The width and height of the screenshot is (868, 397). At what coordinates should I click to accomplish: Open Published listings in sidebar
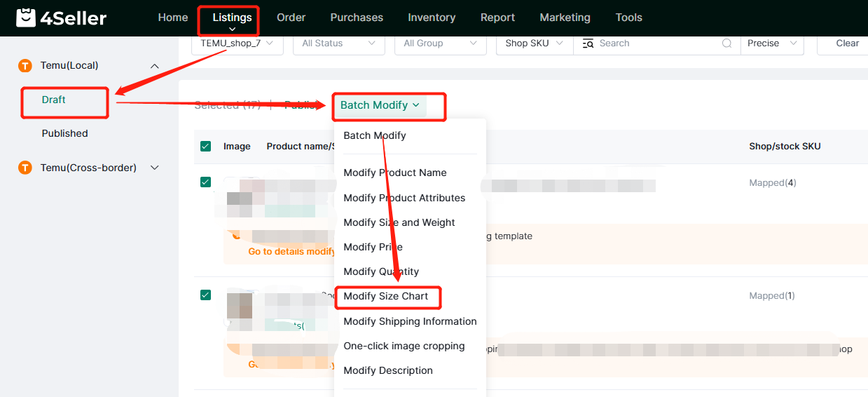coord(64,133)
